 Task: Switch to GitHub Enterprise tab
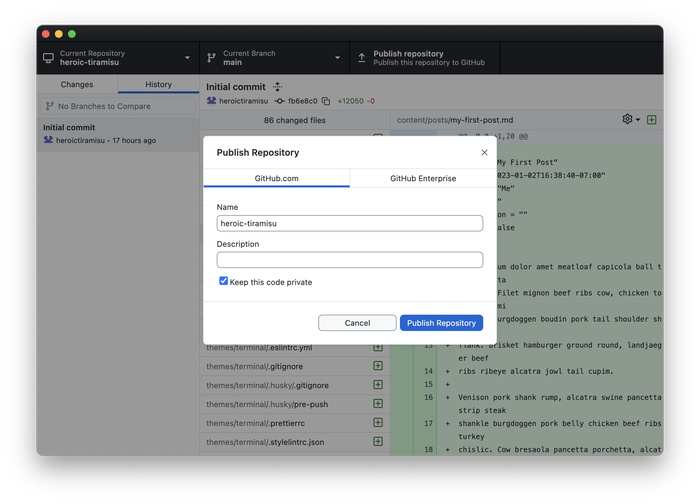pyautogui.click(x=423, y=178)
